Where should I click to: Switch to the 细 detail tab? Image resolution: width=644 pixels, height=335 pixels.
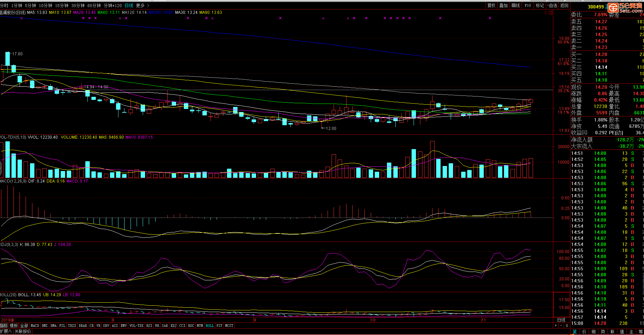(x=593, y=332)
